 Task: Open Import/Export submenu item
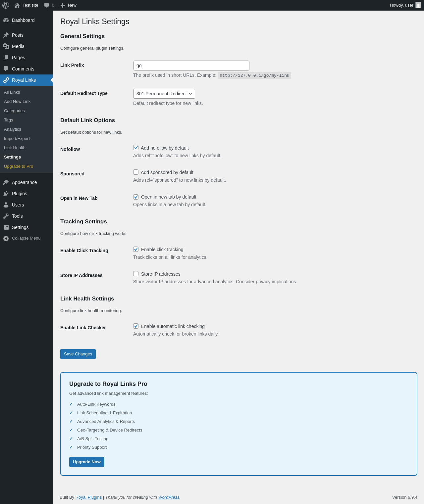[x=17, y=139]
